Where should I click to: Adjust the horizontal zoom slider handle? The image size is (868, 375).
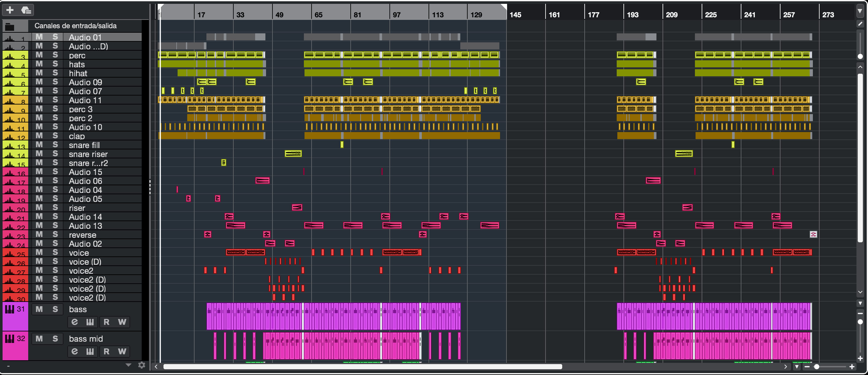point(817,367)
